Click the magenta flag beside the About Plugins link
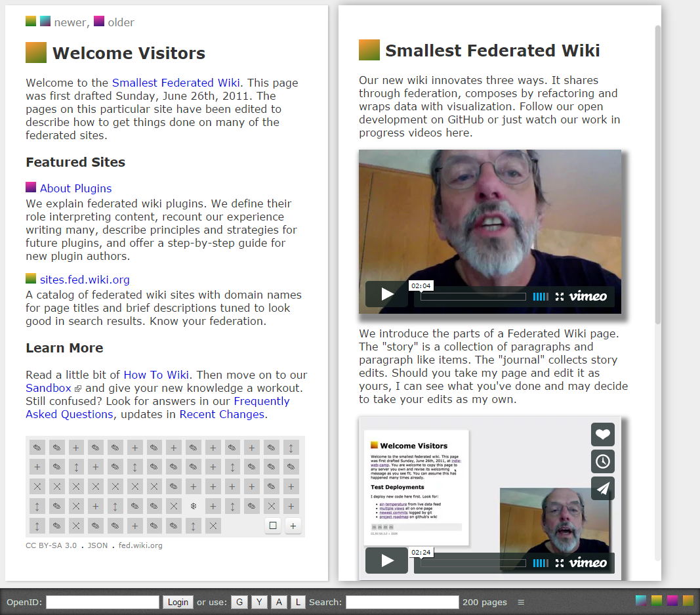 [31, 187]
